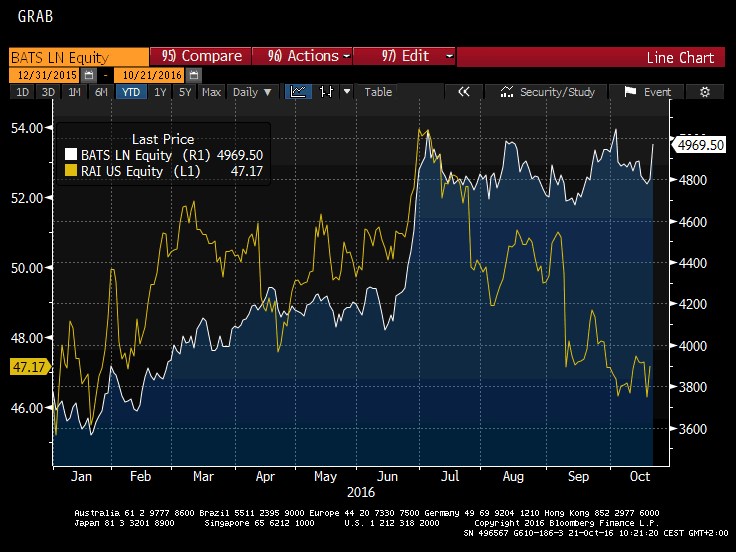Click the 95) Compare button

[x=200, y=57]
